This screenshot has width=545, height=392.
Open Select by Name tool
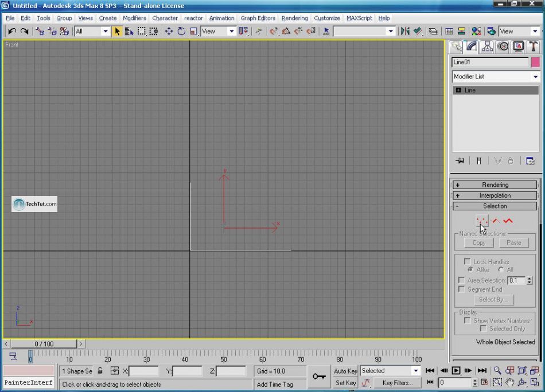pyautogui.click(x=129, y=32)
